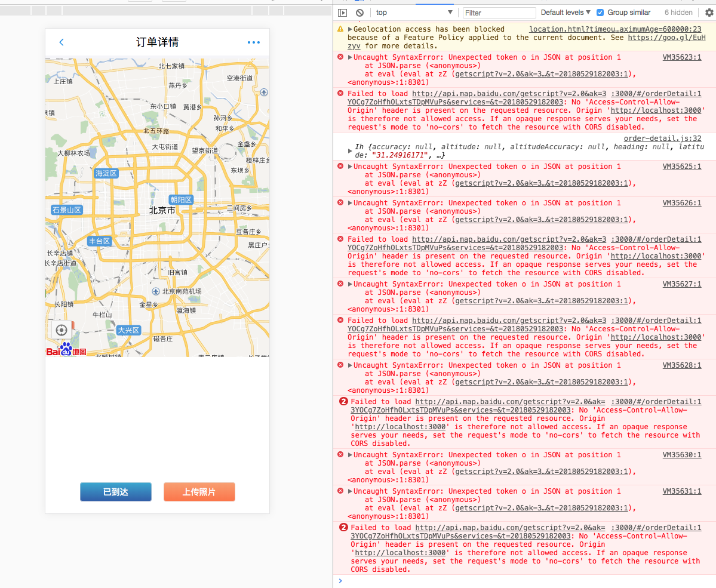The width and height of the screenshot is (716, 588).
Task: Click the yellow warning icon on Geolocation message
Action: 340,28
